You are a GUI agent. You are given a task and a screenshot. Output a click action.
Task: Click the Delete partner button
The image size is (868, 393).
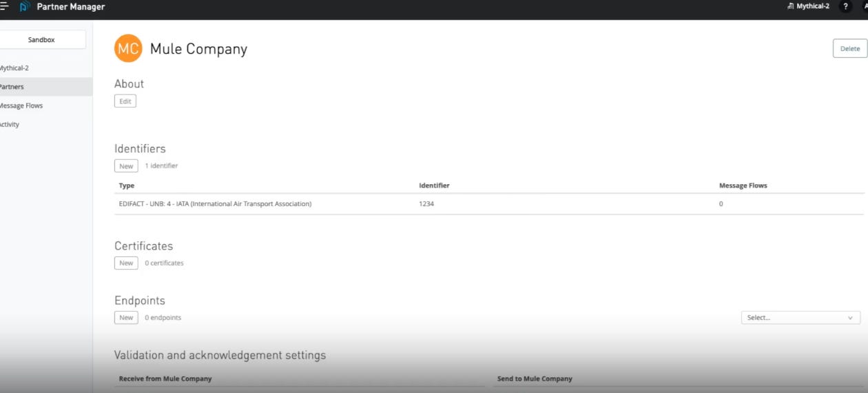tap(850, 48)
